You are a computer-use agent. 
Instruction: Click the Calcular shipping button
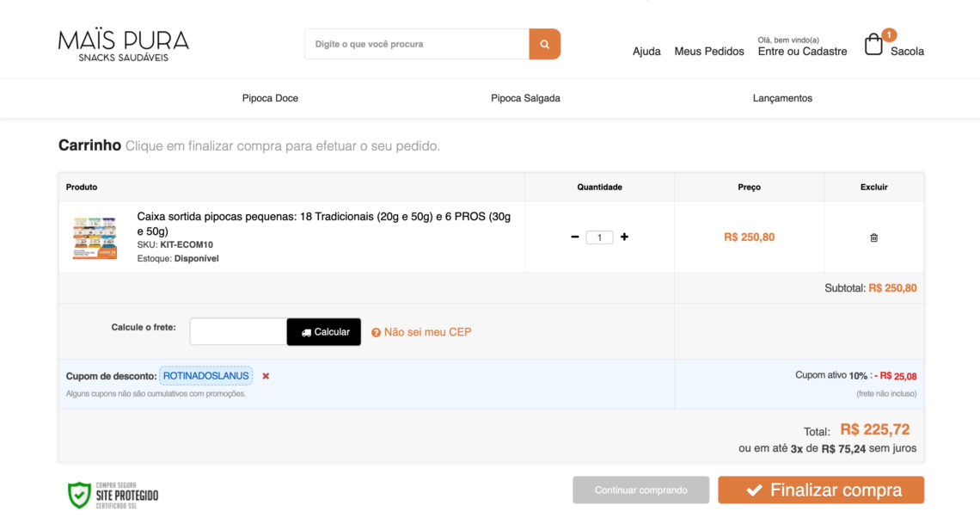coord(324,331)
